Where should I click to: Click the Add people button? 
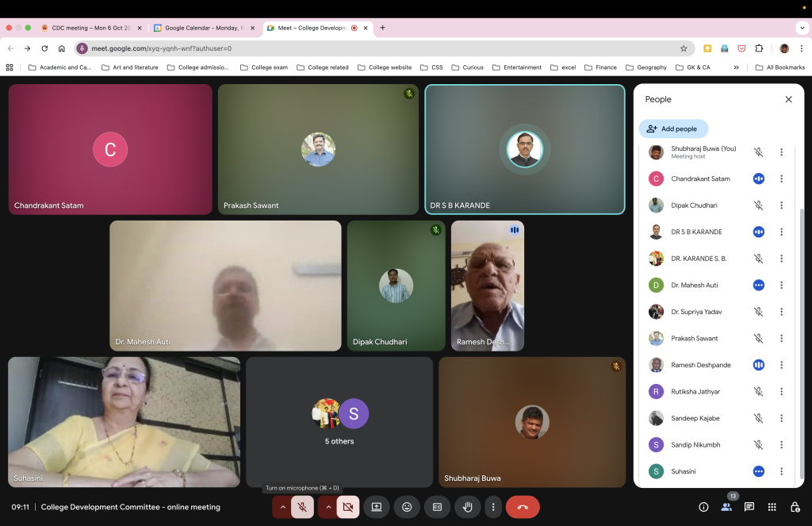coord(672,129)
